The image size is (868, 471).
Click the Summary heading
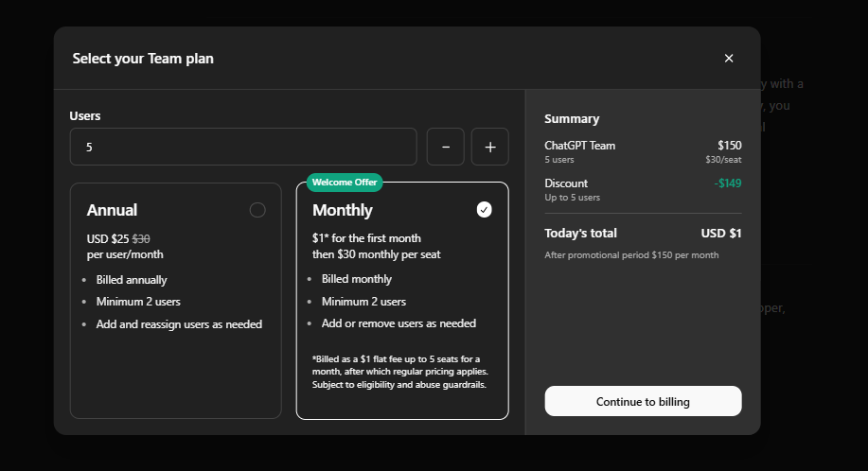pyautogui.click(x=572, y=119)
